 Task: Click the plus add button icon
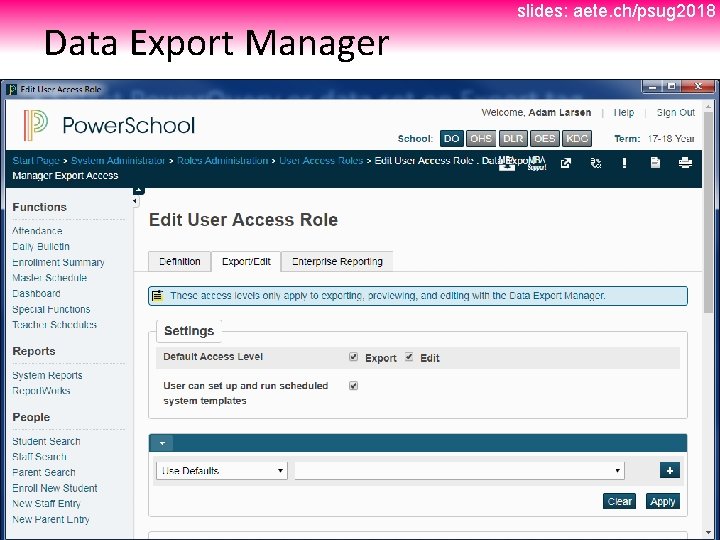tap(669, 470)
